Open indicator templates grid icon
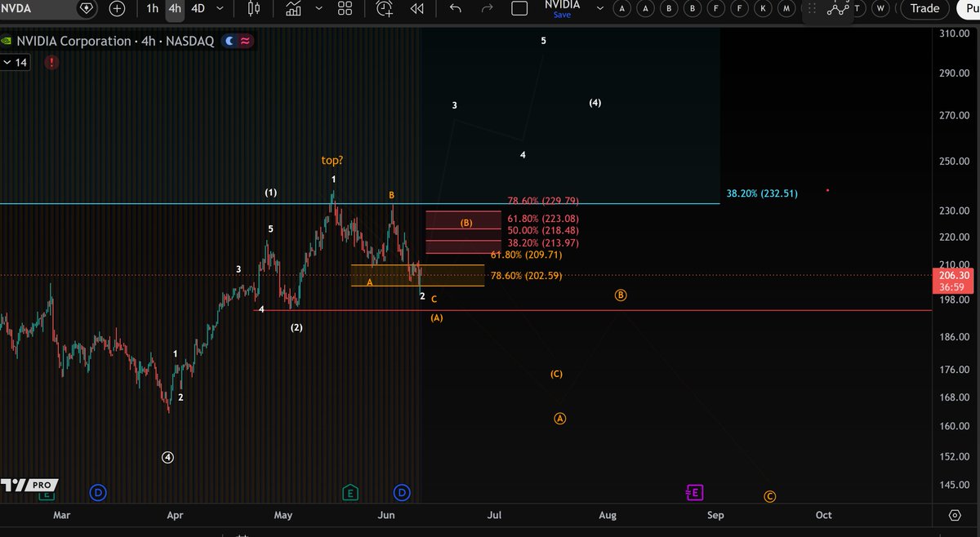This screenshot has width=980, height=537. (345, 8)
